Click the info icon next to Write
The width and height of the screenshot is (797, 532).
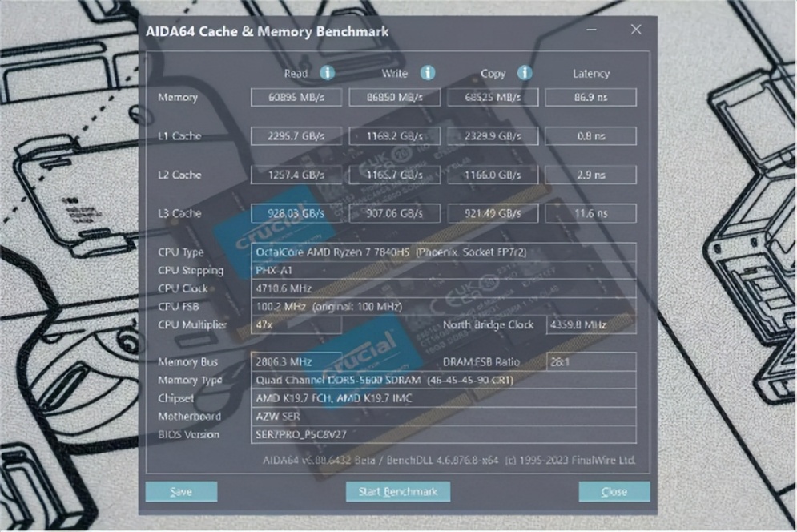pyautogui.click(x=428, y=73)
